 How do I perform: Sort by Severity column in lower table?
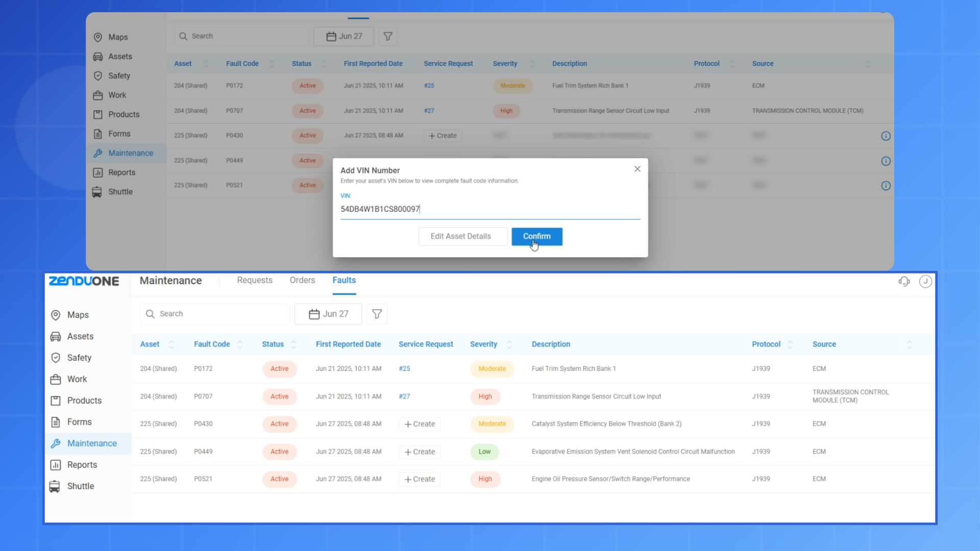coord(509,344)
